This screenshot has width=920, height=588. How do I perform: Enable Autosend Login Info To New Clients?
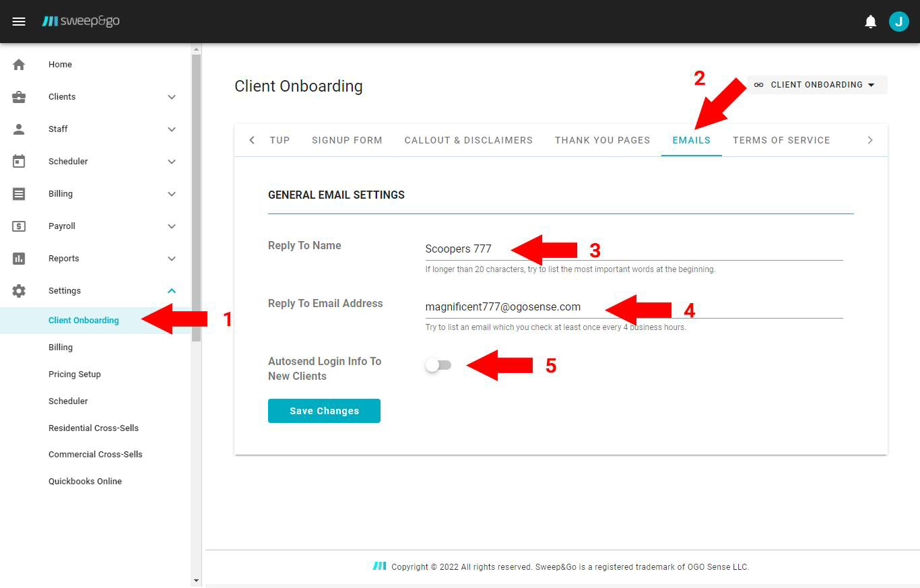coord(439,365)
